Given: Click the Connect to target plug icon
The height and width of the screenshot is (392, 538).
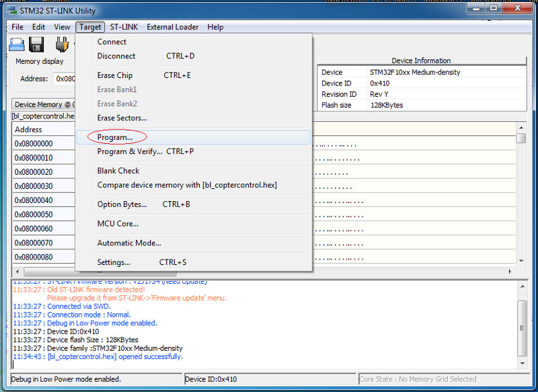Looking at the screenshot, I should (62, 44).
